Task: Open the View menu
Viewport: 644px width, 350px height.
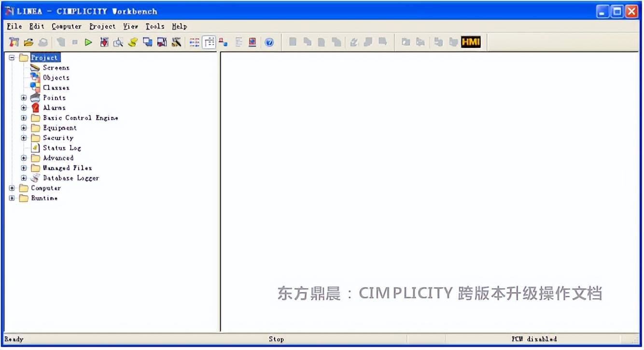Action: click(x=129, y=26)
